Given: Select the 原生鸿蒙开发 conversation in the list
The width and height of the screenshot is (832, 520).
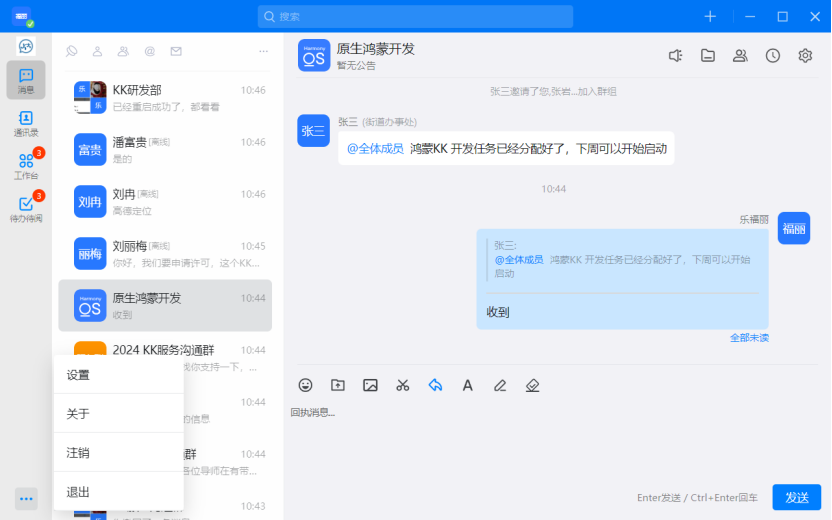Looking at the screenshot, I should click(165, 306).
